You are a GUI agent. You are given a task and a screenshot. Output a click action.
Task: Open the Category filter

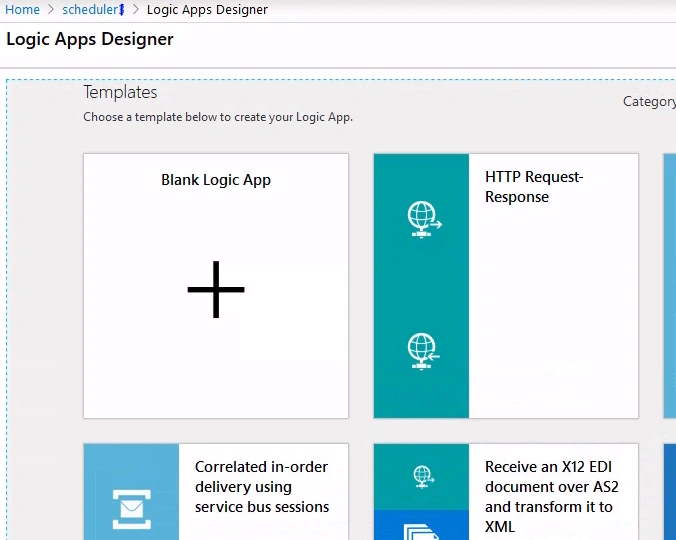click(649, 102)
